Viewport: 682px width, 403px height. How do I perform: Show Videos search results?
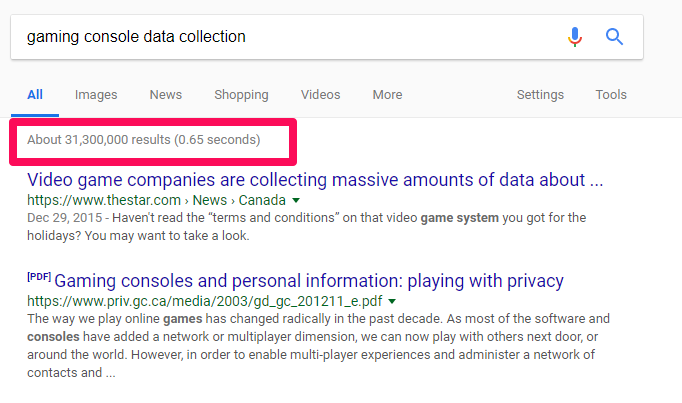tap(320, 95)
